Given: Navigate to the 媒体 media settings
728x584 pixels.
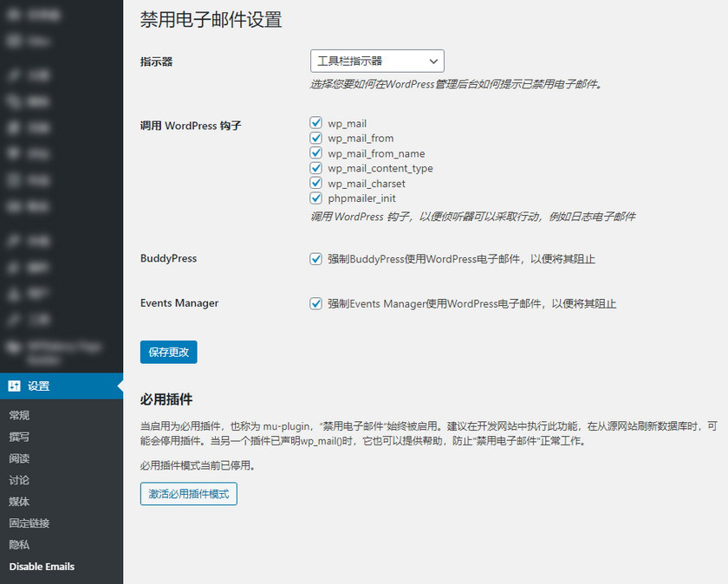Looking at the screenshot, I should click(x=19, y=503).
